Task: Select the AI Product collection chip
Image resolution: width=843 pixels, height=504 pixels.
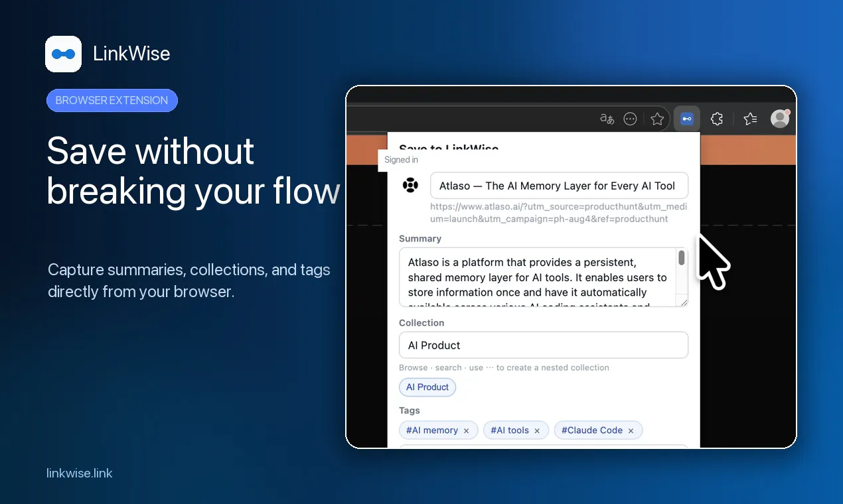Action: tap(427, 387)
